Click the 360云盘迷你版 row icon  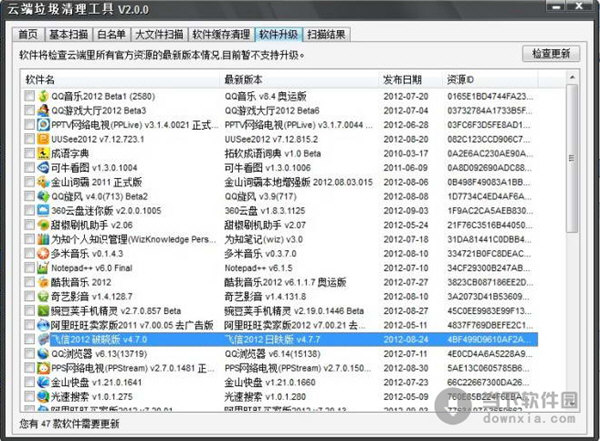[x=43, y=211]
